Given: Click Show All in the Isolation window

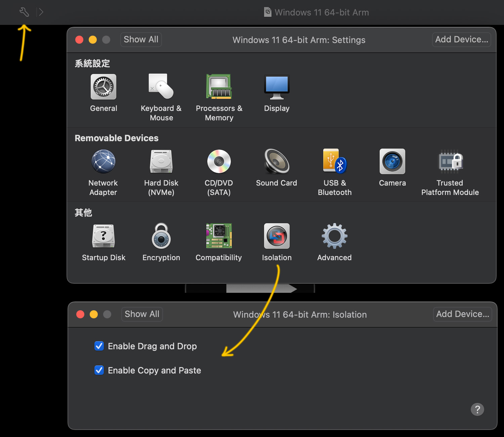Looking at the screenshot, I should click(142, 314).
